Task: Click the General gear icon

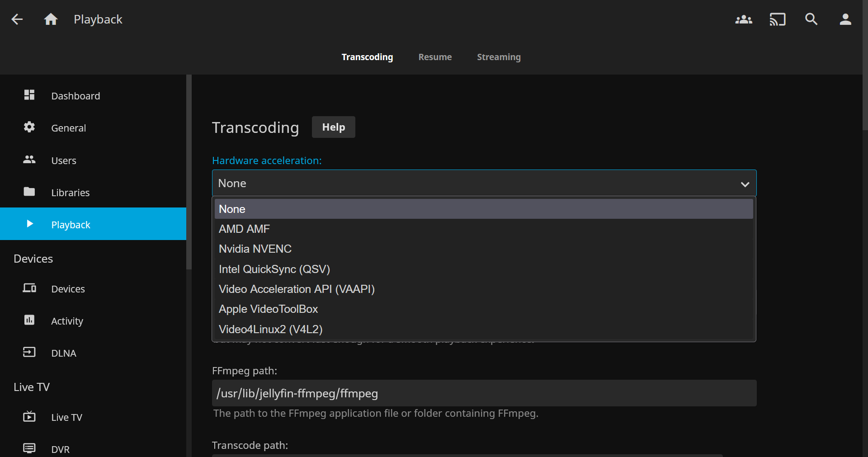Action: (x=29, y=127)
